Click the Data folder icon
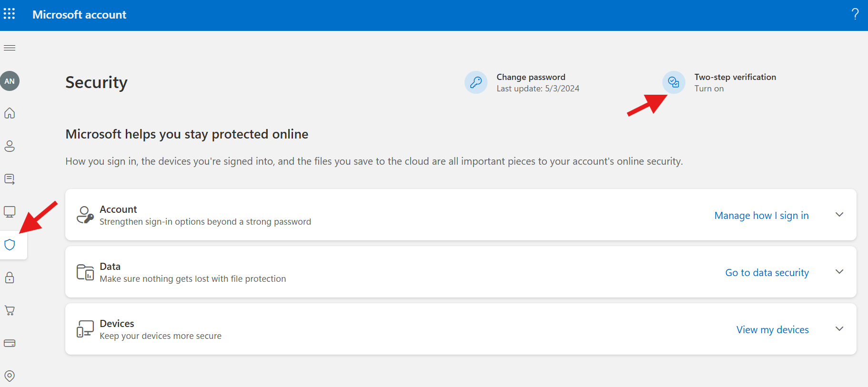 click(x=85, y=272)
